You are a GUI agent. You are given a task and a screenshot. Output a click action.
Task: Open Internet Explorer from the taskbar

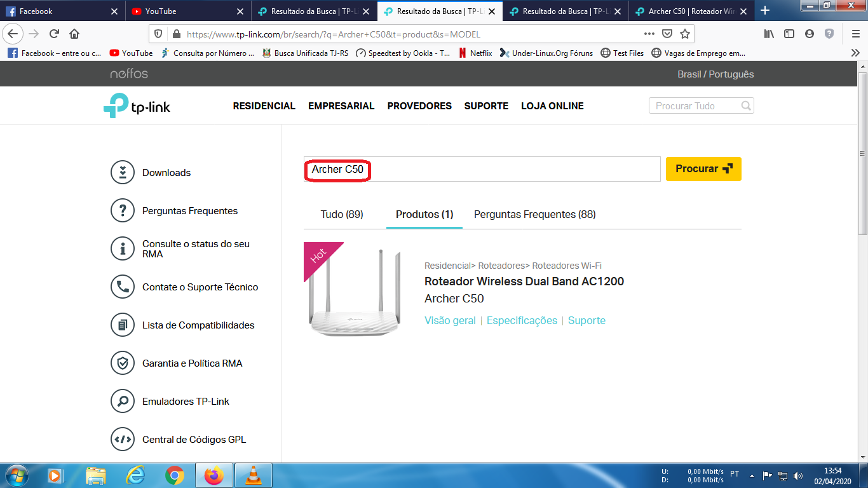tap(135, 475)
